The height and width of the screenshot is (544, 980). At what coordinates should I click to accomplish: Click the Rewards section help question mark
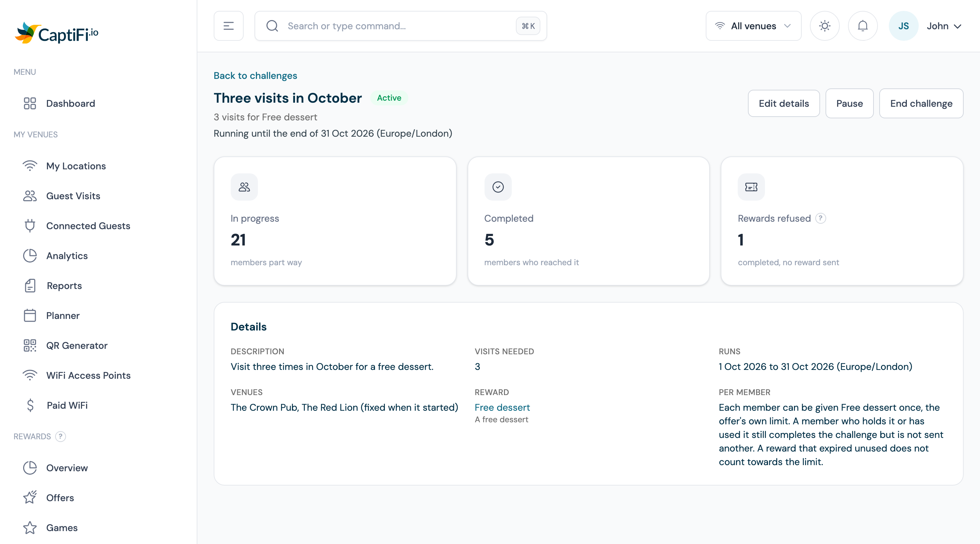tap(61, 437)
